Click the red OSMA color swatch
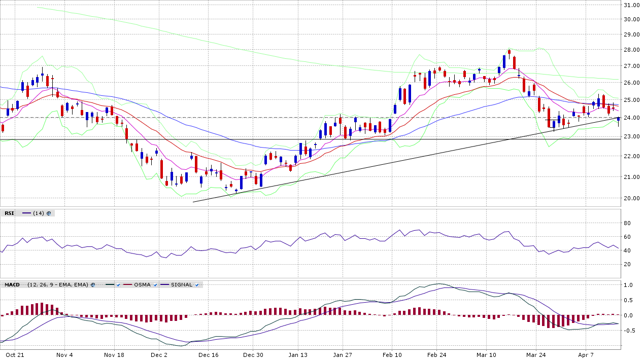 pyautogui.click(x=127, y=284)
